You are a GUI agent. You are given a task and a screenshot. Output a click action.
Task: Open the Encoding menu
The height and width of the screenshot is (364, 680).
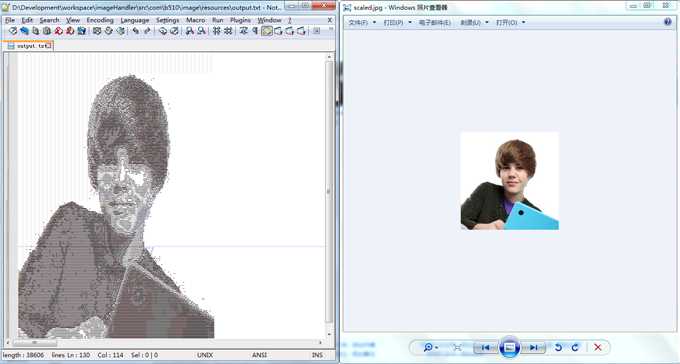(100, 20)
